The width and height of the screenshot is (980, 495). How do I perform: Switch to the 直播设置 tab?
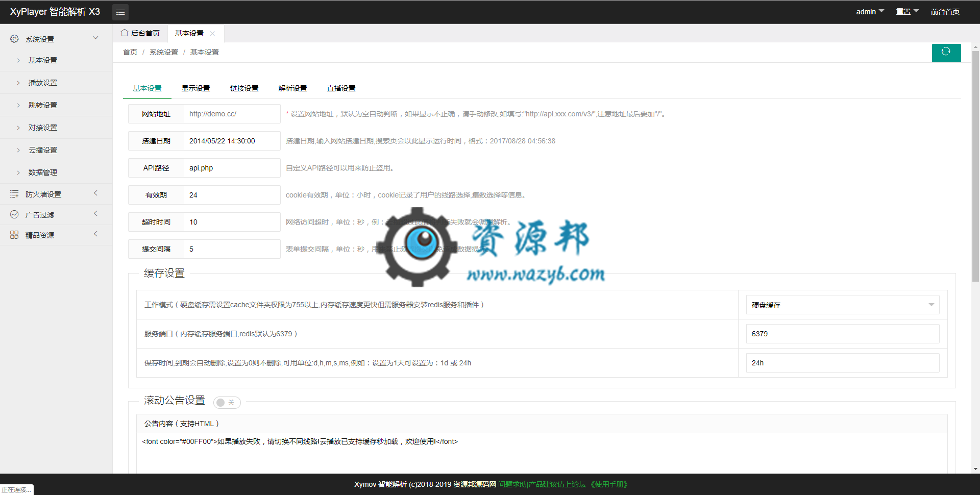(341, 88)
